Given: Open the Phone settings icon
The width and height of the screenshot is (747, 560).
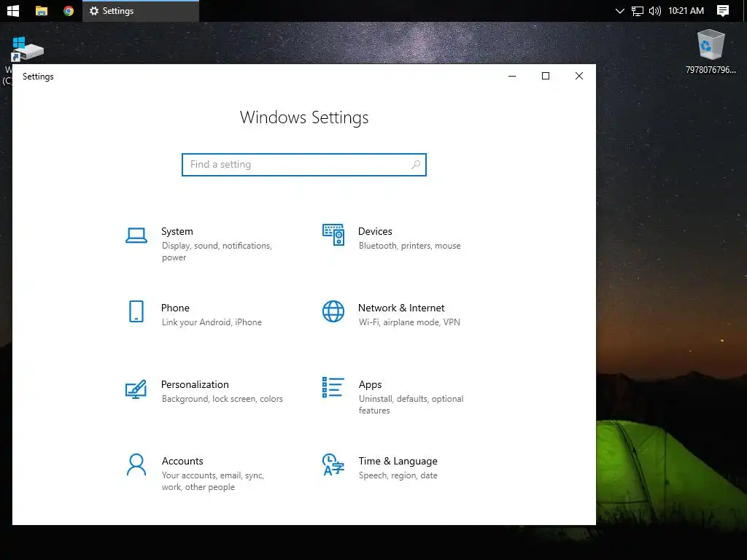Looking at the screenshot, I should (x=136, y=311).
